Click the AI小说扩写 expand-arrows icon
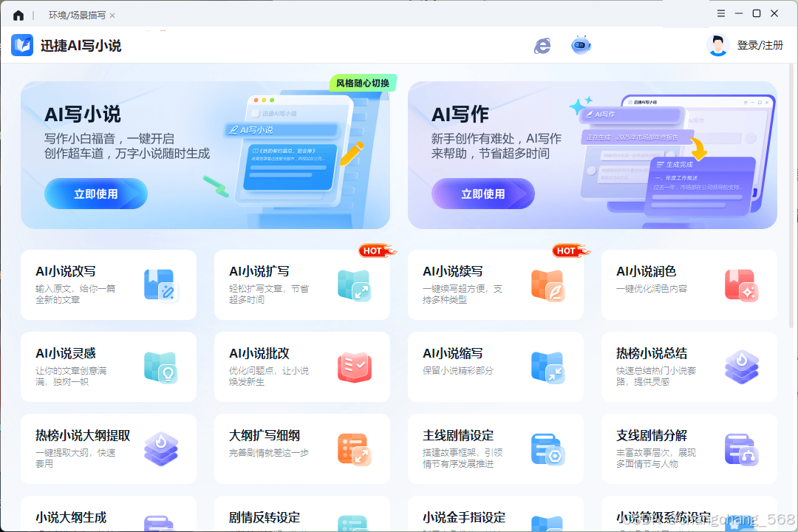Viewport: 798px width, 532px height. 354,285
